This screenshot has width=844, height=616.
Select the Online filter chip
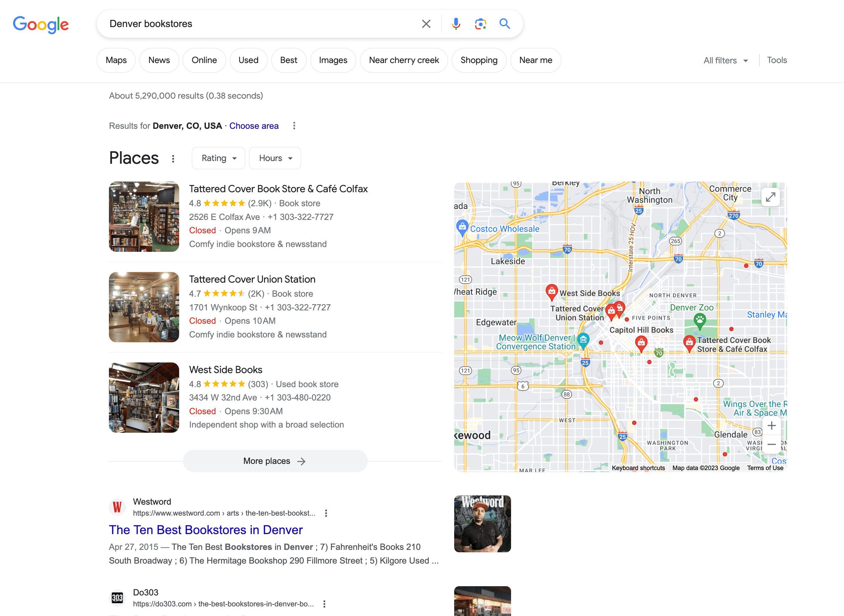click(x=204, y=60)
